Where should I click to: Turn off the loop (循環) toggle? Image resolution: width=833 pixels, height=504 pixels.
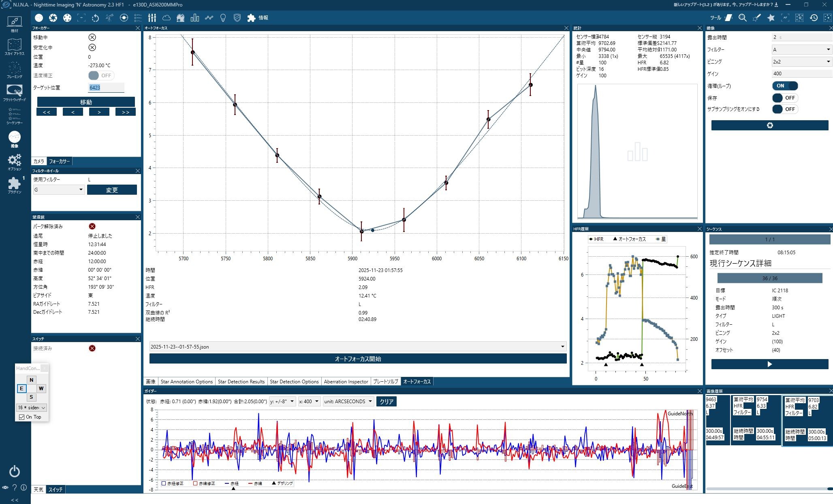[x=785, y=86]
